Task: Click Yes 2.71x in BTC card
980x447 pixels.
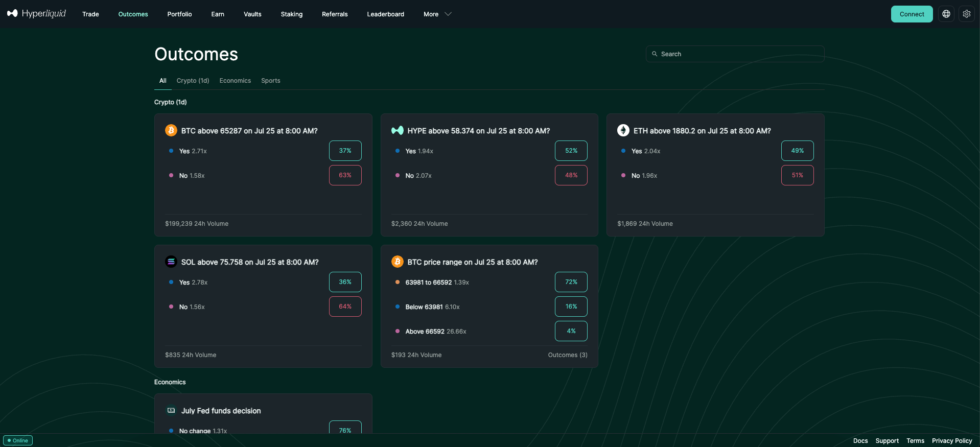Action: click(x=193, y=151)
